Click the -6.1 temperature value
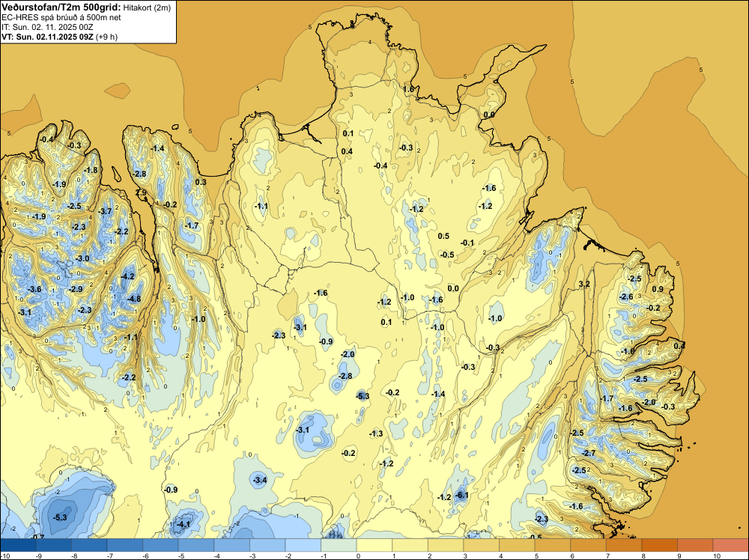Screen dimensions: 749x560 coord(462,495)
